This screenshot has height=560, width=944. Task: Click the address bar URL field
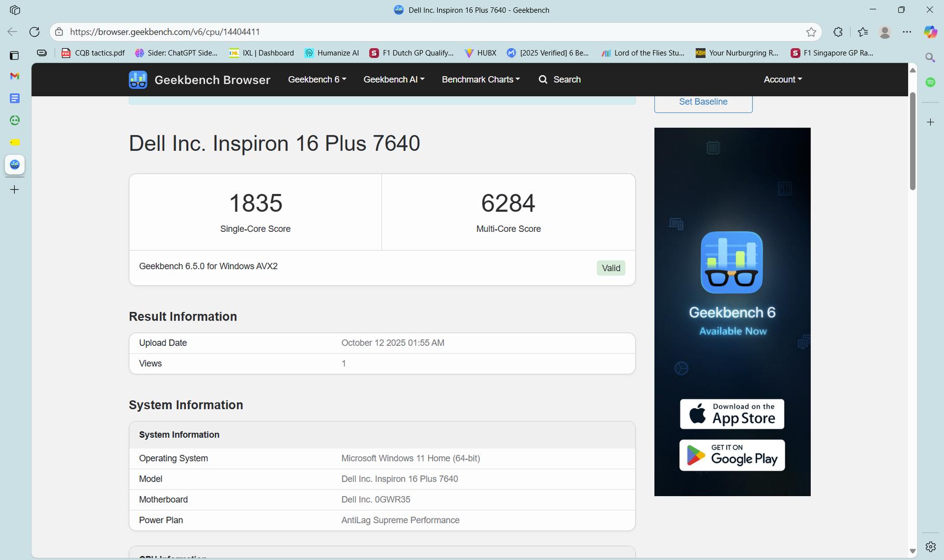tap(415, 32)
